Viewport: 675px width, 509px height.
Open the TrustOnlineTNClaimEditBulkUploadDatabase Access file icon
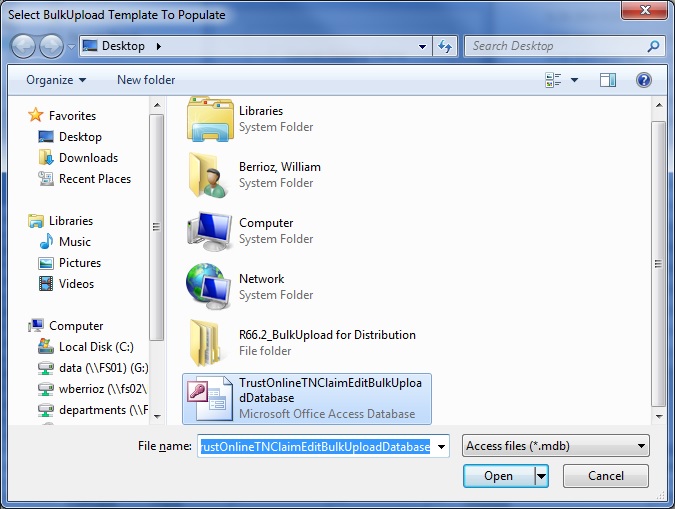click(209, 399)
